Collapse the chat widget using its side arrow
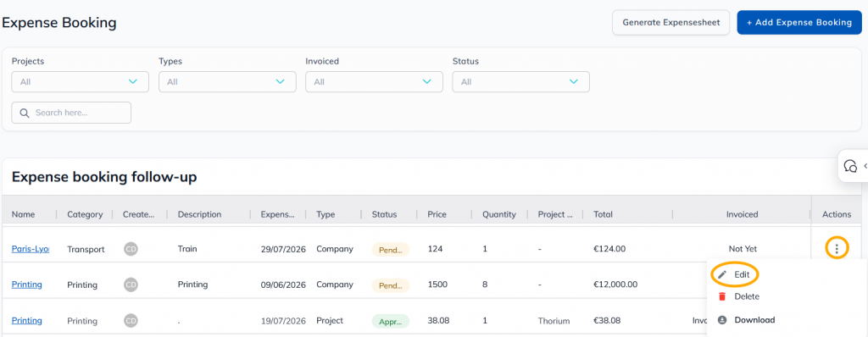Screen dimensions: 868x337 click(x=865, y=165)
